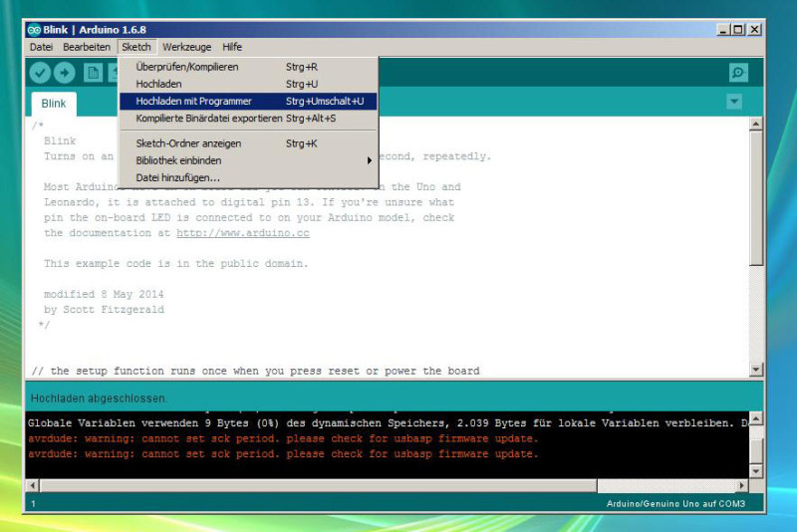Viewport: 797px width, 532px height.
Task: Click the Upload arrow toolbar icon
Action: (x=65, y=73)
